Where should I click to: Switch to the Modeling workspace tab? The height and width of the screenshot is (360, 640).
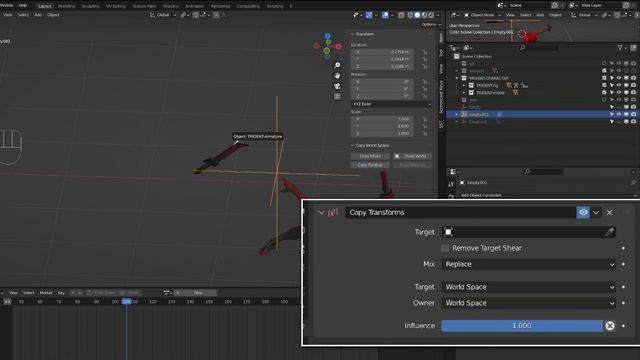tap(67, 6)
